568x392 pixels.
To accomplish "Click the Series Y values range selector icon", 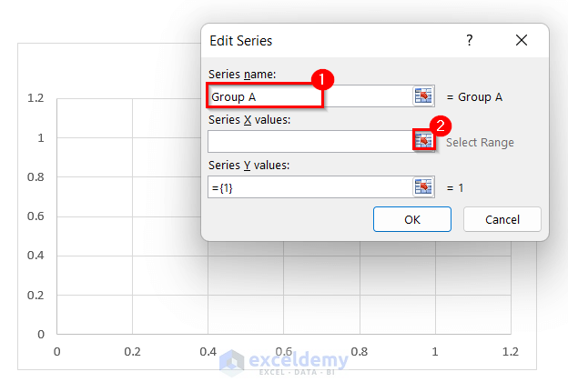I will 423,186.
